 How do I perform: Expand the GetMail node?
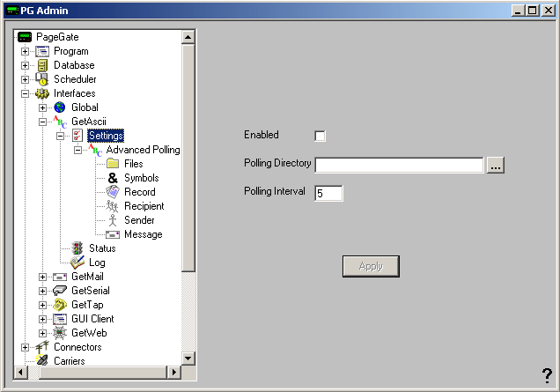click(42, 277)
